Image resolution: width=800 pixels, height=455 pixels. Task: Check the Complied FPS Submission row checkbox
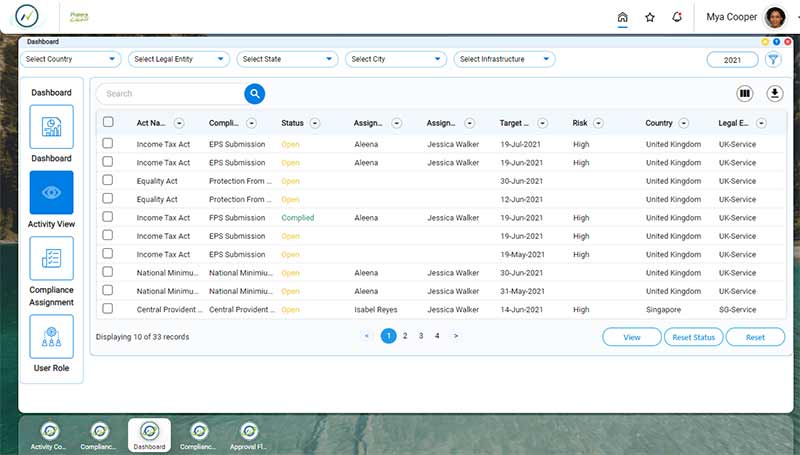pyautogui.click(x=108, y=217)
